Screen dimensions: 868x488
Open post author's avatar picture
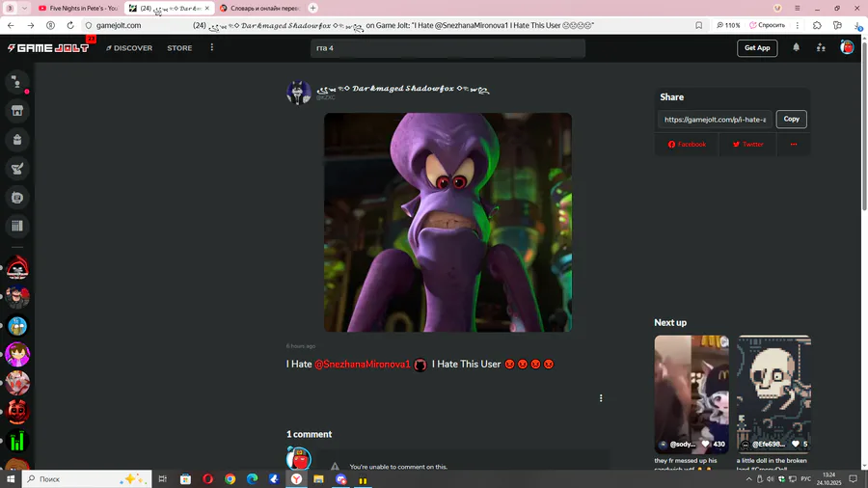[298, 92]
